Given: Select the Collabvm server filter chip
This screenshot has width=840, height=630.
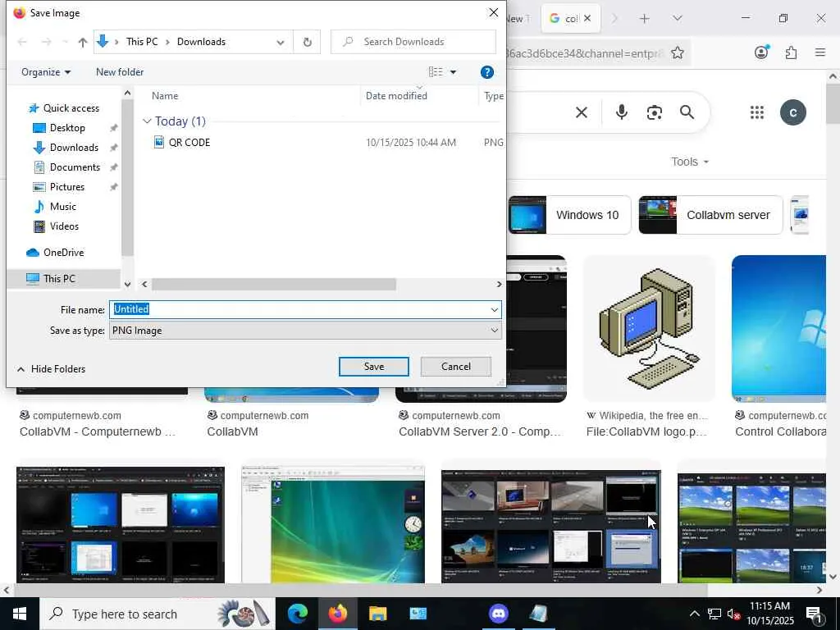Looking at the screenshot, I should [710, 215].
